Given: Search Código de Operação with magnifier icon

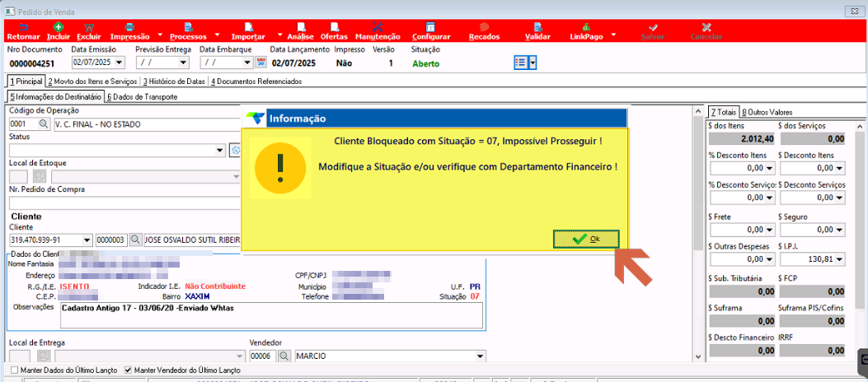Looking at the screenshot, I should pyautogui.click(x=43, y=124).
